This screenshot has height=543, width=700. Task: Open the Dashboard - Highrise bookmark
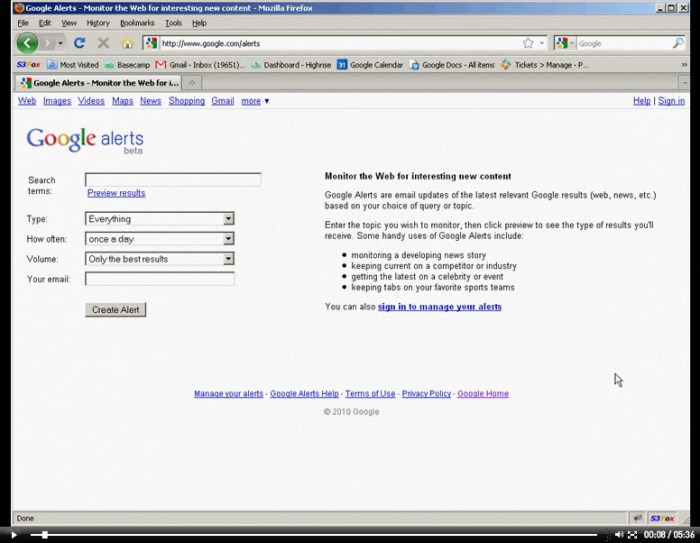point(291,65)
